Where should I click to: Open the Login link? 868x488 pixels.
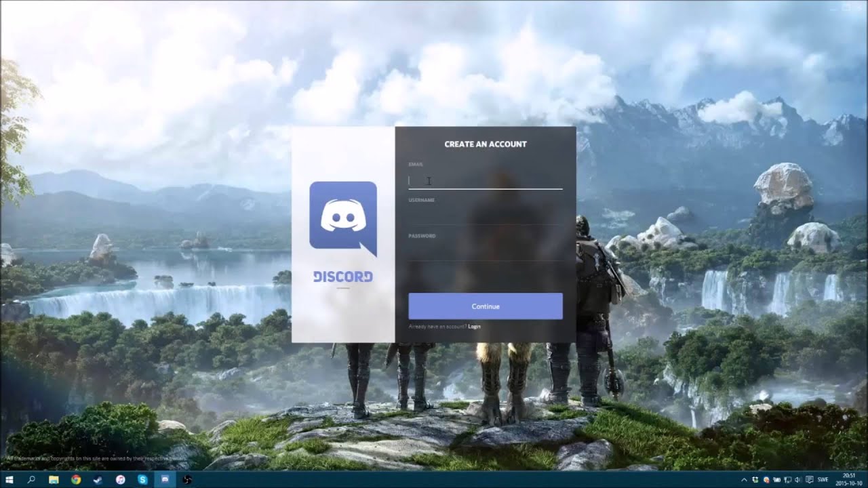click(474, 327)
